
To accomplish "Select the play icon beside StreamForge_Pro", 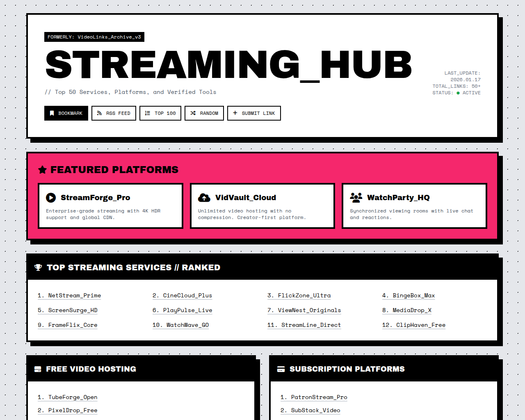I will point(50,198).
